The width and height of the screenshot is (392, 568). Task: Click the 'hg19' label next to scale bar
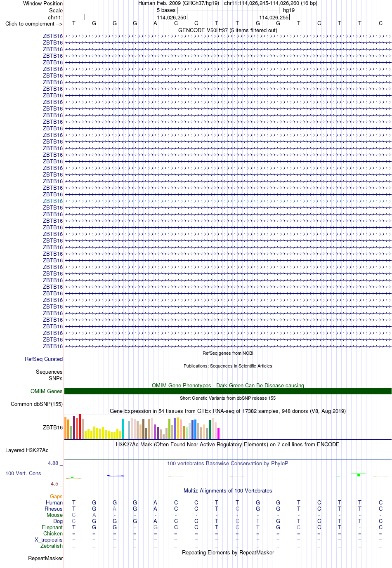289,10
